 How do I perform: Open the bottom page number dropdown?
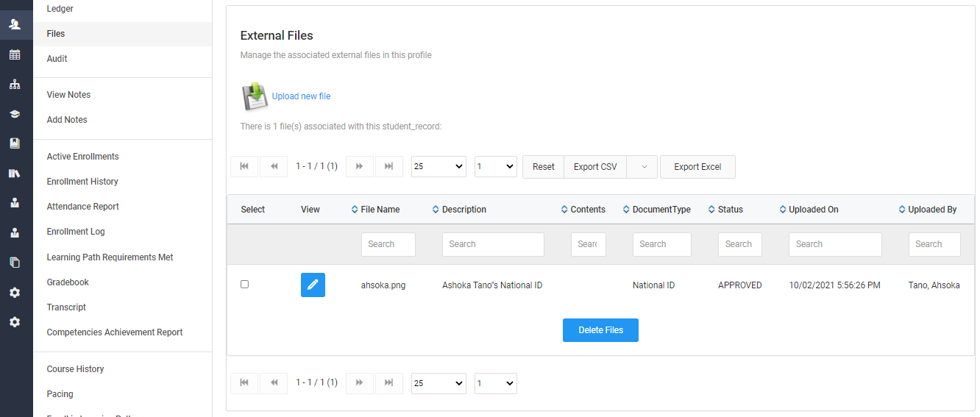coord(495,383)
